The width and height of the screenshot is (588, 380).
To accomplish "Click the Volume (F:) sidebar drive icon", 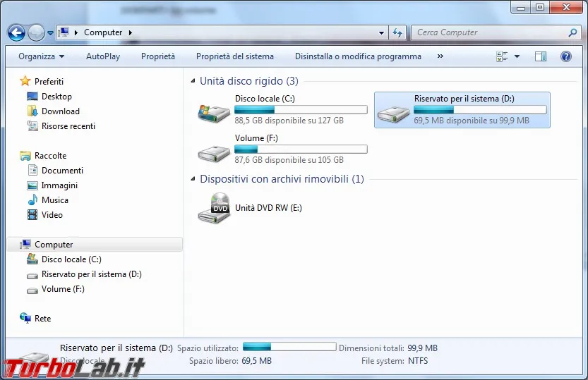I will (32, 290).
